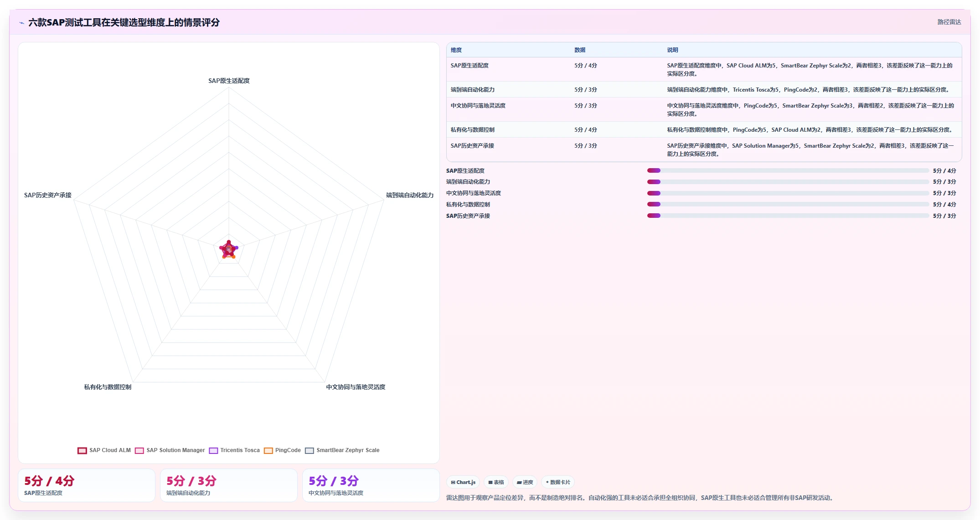Select table cell SAP历史资产承接
The height and width of the screenshot is (520, 980).
(x=472, y=146)
